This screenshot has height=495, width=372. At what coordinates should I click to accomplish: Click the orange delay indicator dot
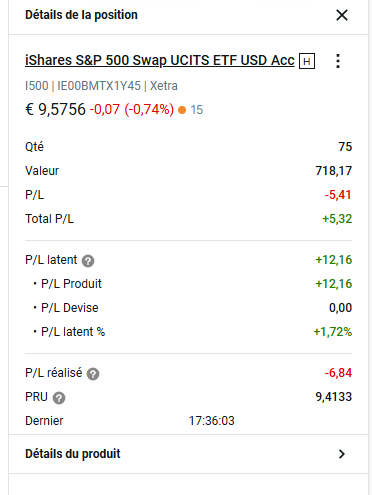[182, 110]
